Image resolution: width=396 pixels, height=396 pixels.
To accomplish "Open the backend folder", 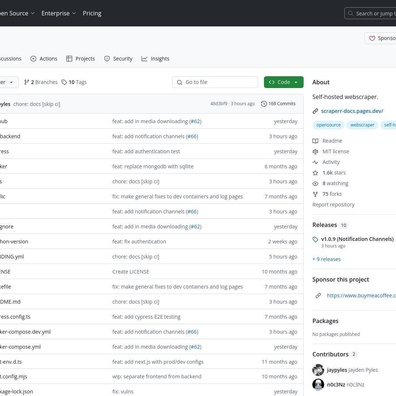I will pos(10,136).
